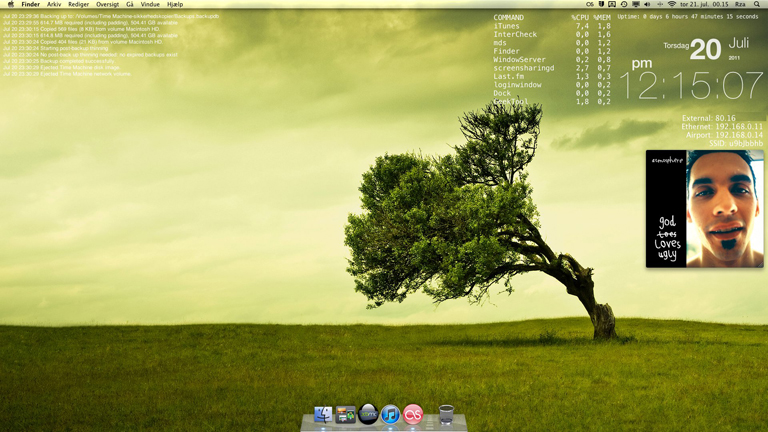Open Last.fm from the Dock
The width and height of the screenshot is (768, 432).
coord(413,414)
